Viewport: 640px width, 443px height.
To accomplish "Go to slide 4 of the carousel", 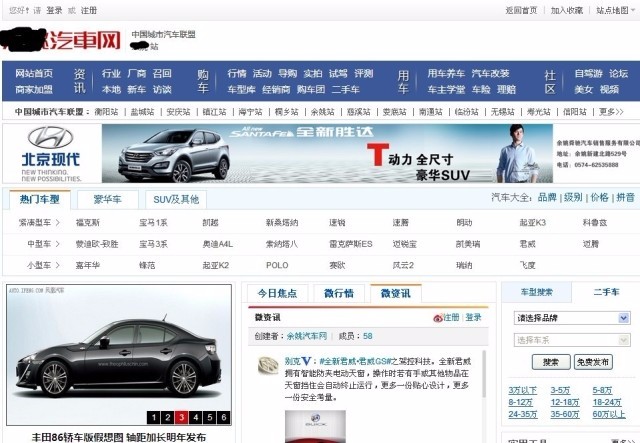I will point(196,417).
